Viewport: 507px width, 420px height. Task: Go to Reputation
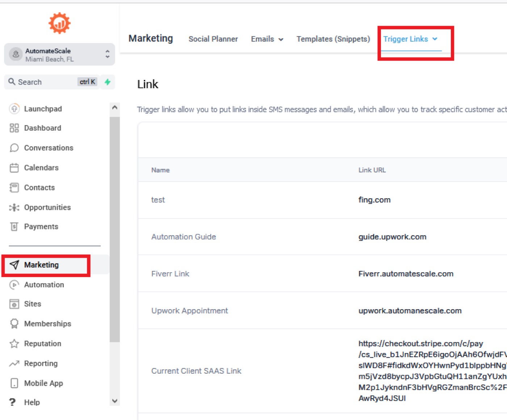pos(43,343)
